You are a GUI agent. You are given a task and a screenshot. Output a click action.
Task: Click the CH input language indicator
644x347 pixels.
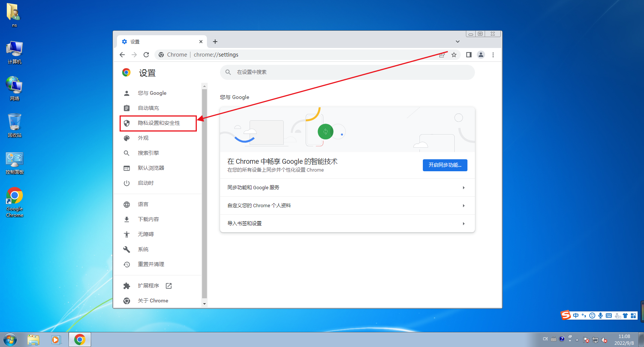[545, 339]
